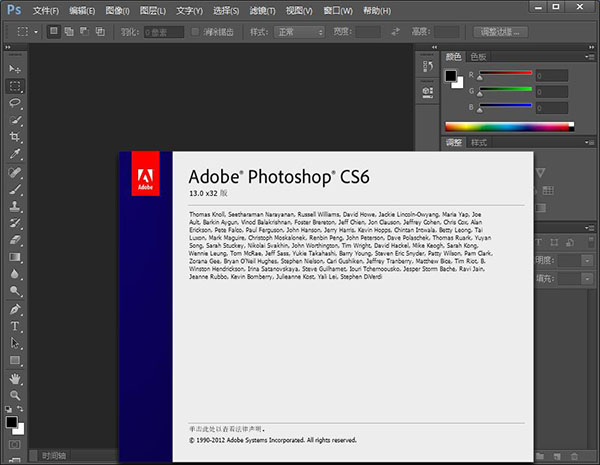Open the Color panel flyout menu
This screenshot has width=600, height=465.
pyautogui.click(x=589, y=57)
